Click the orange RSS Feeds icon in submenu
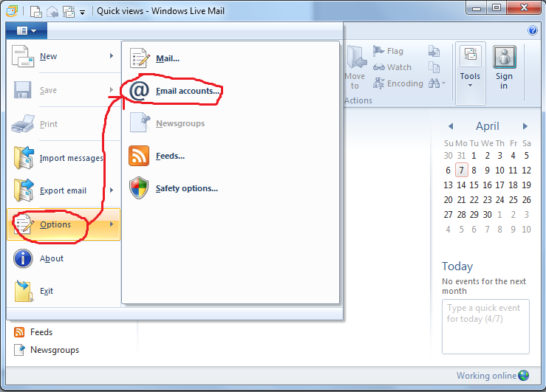Screen dimensions: 546x392 139,156
